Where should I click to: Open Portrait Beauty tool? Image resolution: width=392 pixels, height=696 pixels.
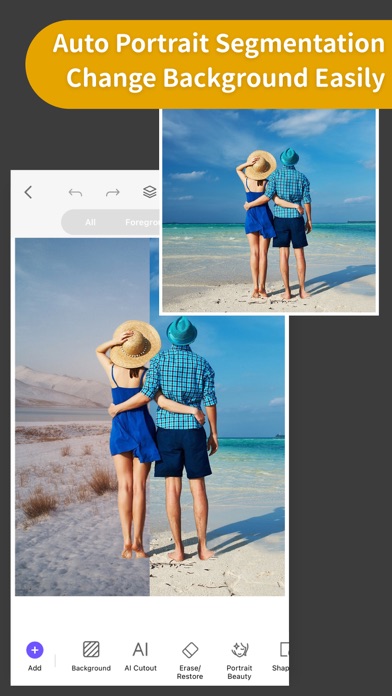(x=239, y=660)
